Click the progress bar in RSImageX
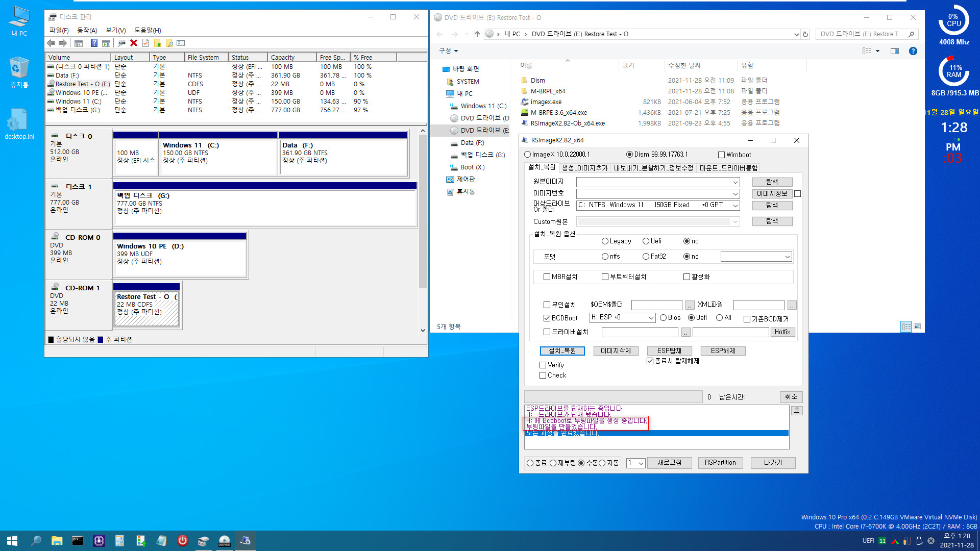Screen dimensions: 980x551 [614, 397]
